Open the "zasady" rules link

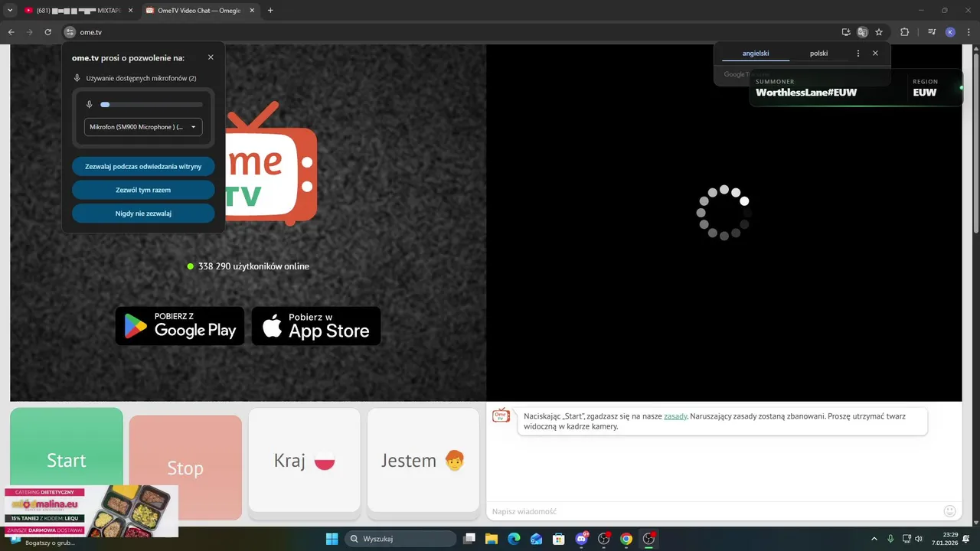pos(675,416)
